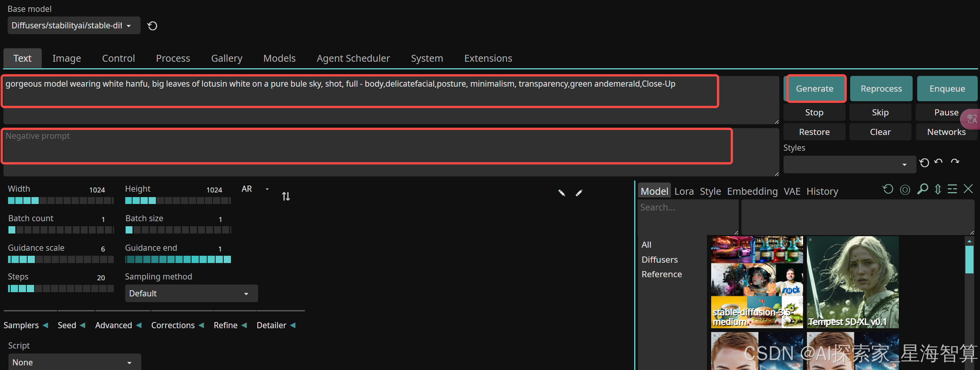The image size is (980, 370).
Task: Switch to the Image tab
Action: click(67, 58)
